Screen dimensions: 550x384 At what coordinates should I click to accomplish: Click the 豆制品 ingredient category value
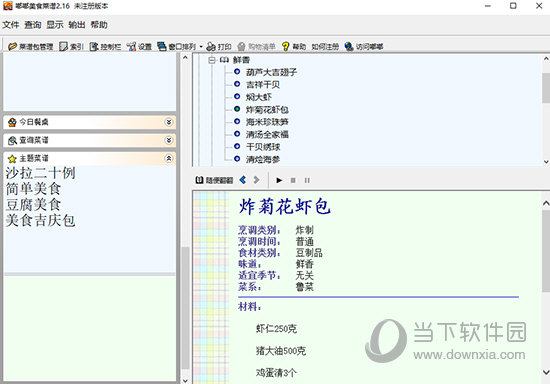coord(309,253)
